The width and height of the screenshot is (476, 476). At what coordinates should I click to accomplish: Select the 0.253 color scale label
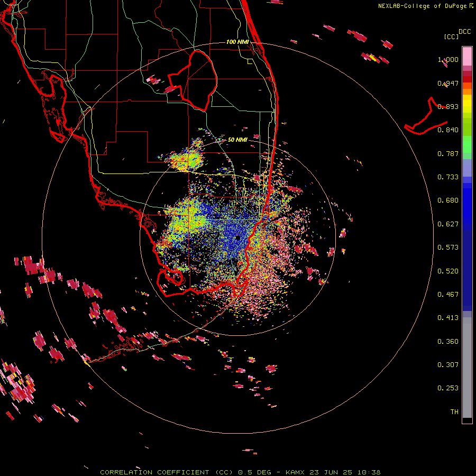[448, 388]
